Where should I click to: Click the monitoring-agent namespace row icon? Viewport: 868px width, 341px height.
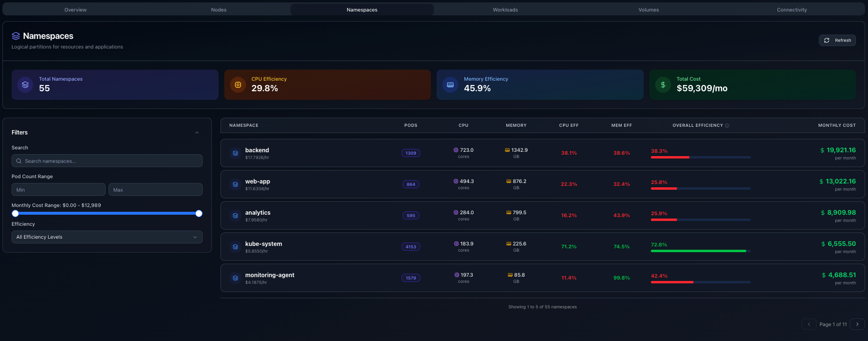235,278
